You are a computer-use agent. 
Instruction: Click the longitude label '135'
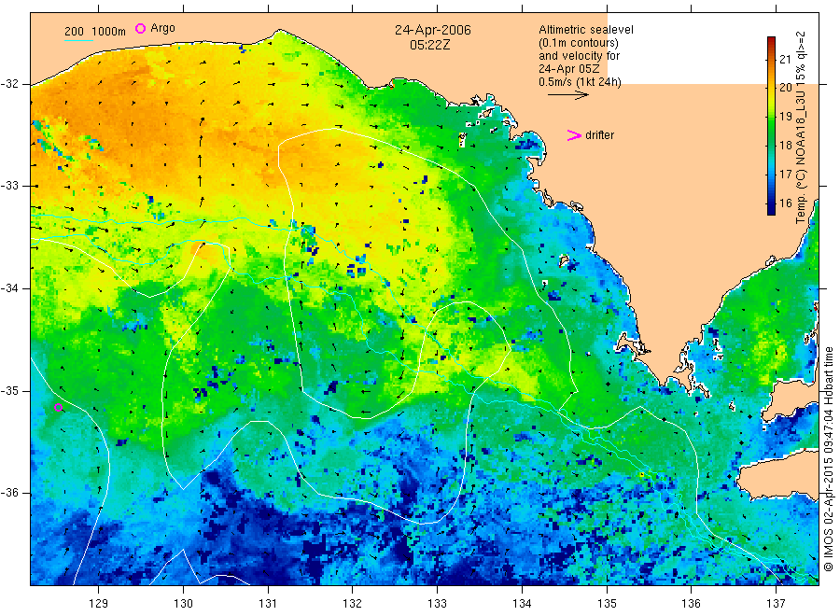[x=607, y=604]
